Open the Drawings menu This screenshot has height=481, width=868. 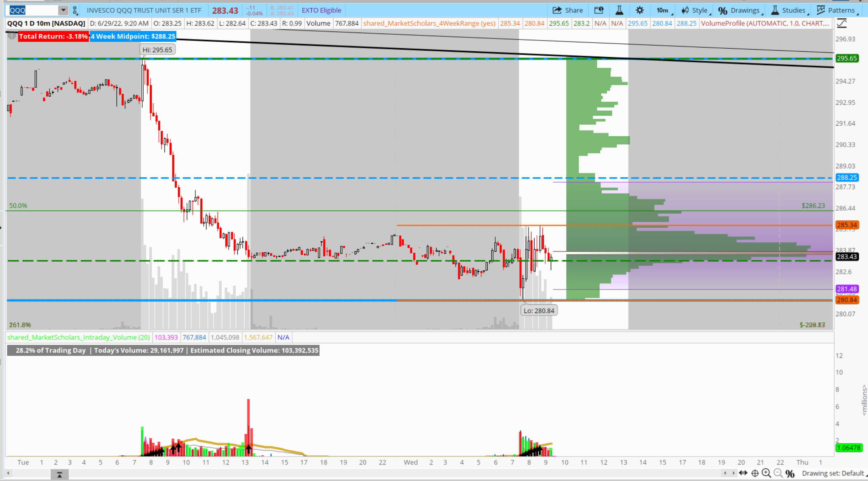[740, 10]
